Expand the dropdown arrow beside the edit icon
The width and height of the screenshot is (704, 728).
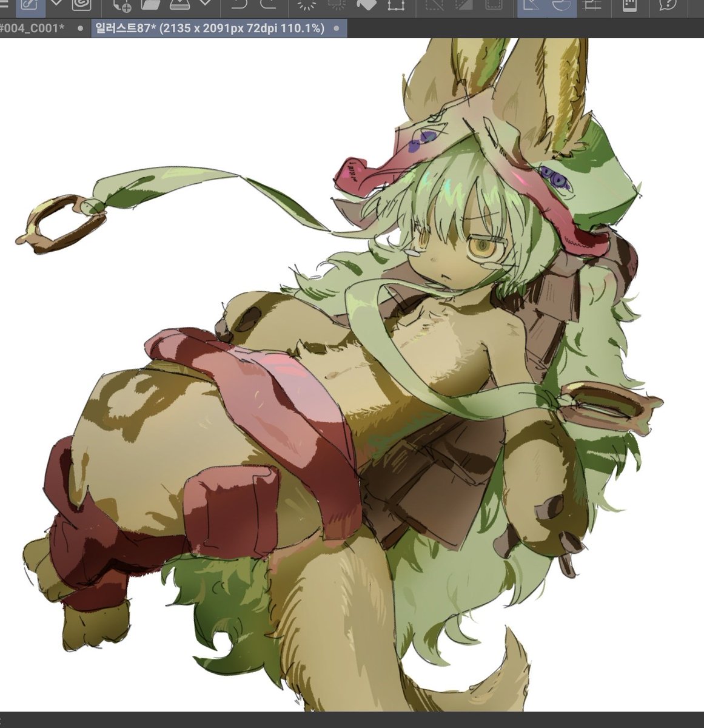tap(56, 4)
